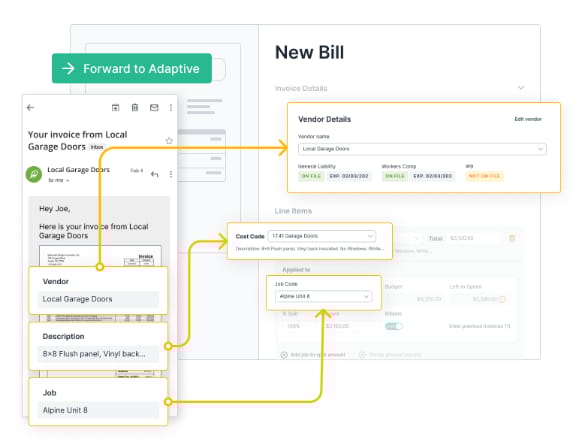Open the Vendor name dropdown
This screenshot has height=445, width=584.
pos(422,149)
